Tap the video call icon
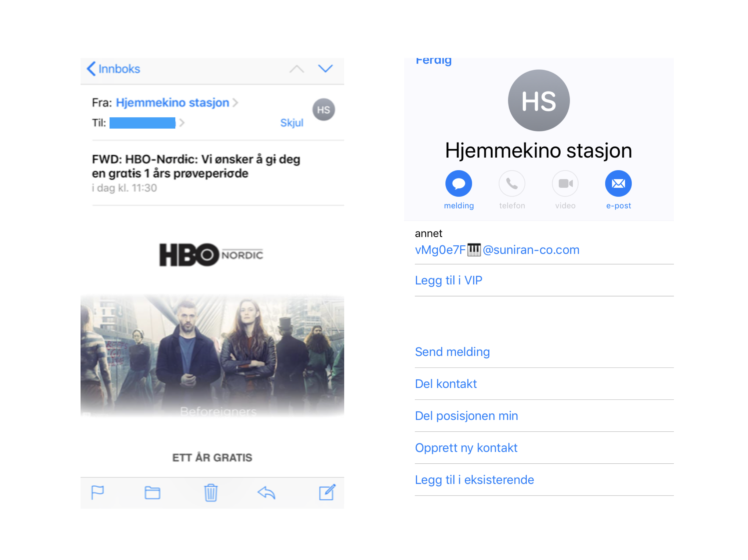The width and height of the screenshot is (748, 560). (x=565, y=183)
